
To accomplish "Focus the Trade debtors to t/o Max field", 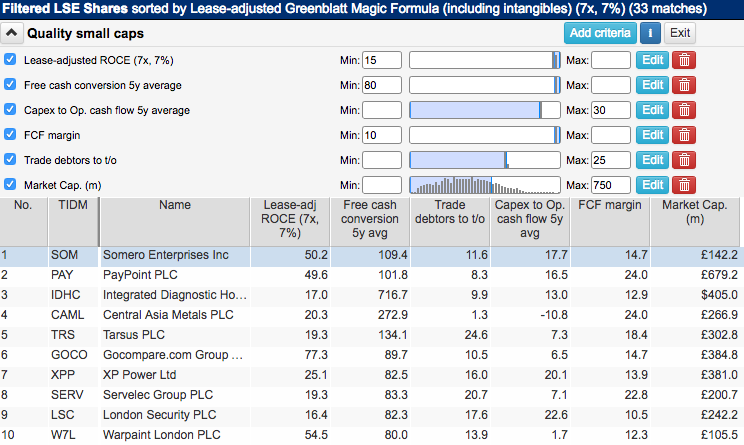I will coord(611,160).
